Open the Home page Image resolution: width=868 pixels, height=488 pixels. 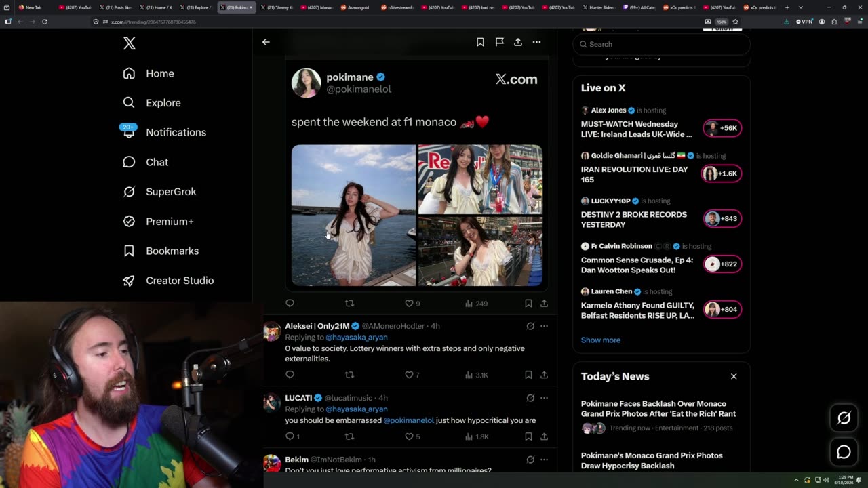point(149,73)
